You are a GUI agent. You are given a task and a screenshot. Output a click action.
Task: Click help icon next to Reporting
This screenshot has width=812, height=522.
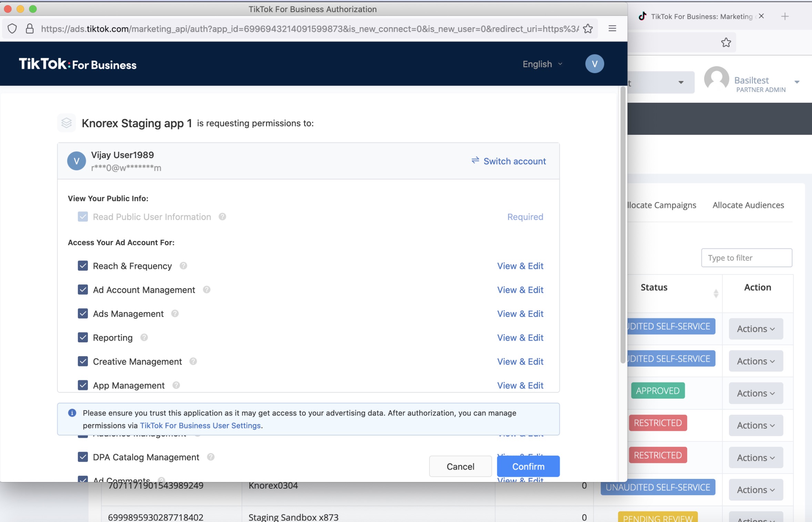[x=144, y=338]
